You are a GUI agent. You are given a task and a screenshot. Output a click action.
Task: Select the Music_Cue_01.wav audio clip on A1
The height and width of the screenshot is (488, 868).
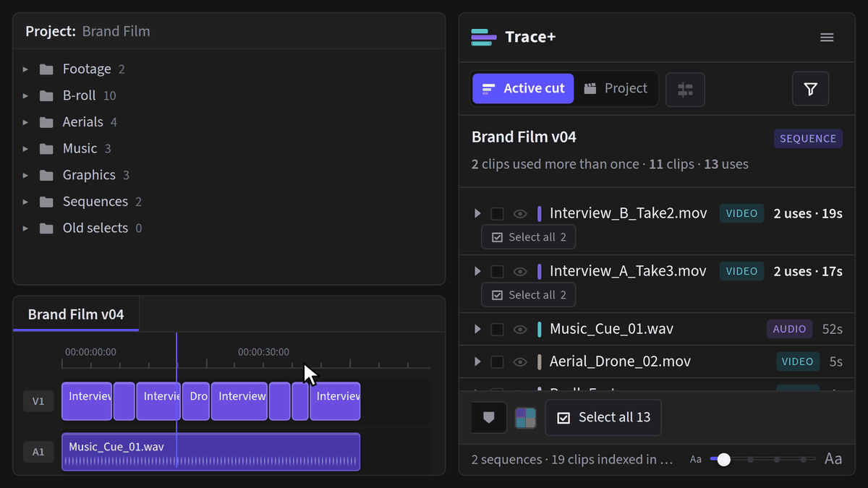[x=210, y=452]
